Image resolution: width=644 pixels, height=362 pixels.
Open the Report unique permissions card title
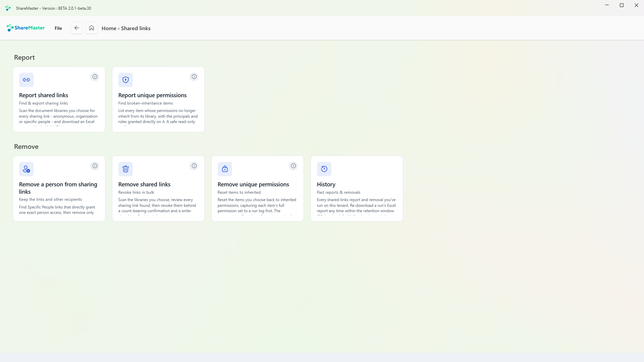(x=153, y=95)
